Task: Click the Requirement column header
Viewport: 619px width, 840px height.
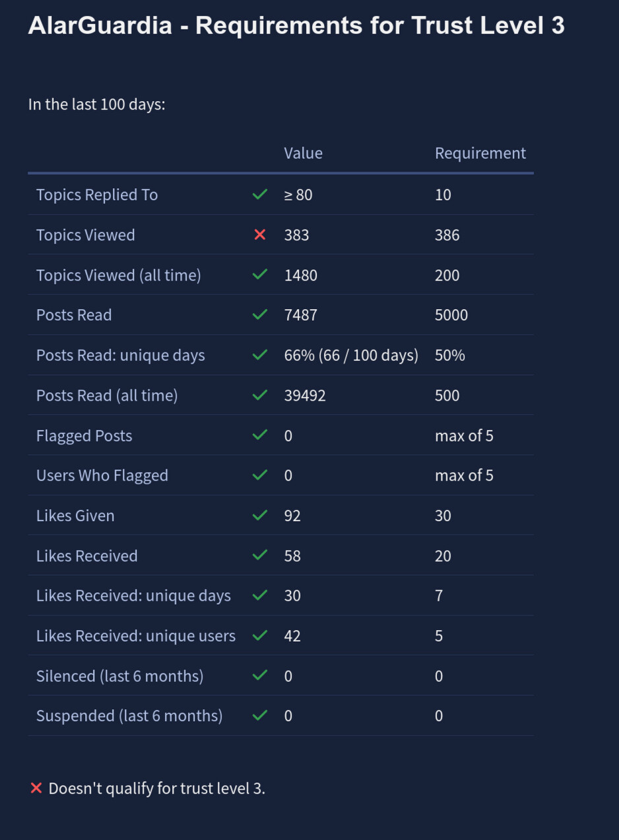Action: pyautogui.click(x=480, y=153)
